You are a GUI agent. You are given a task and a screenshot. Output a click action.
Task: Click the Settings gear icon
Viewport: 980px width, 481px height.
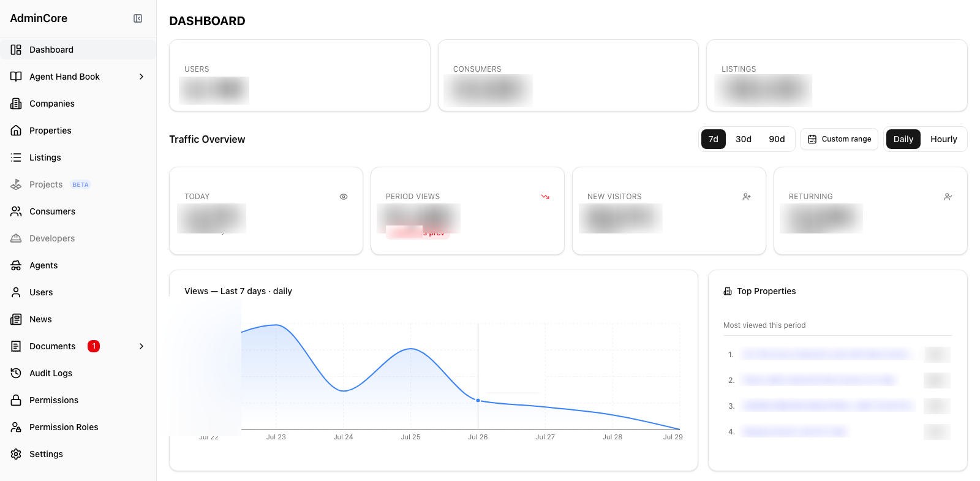click(x=16, y=454)
